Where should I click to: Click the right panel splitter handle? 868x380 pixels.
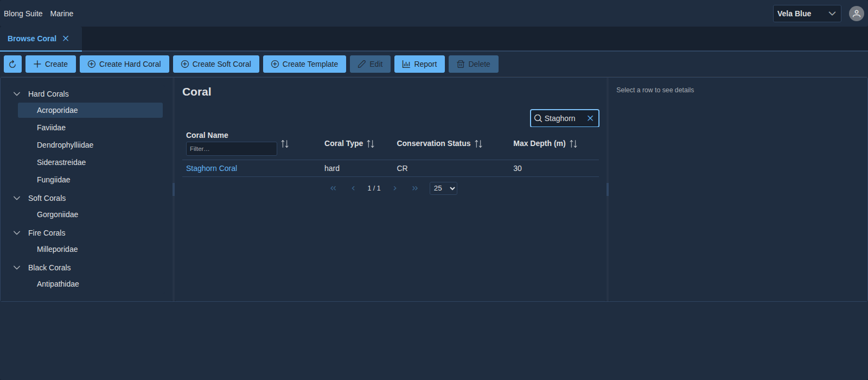[608, 189]
